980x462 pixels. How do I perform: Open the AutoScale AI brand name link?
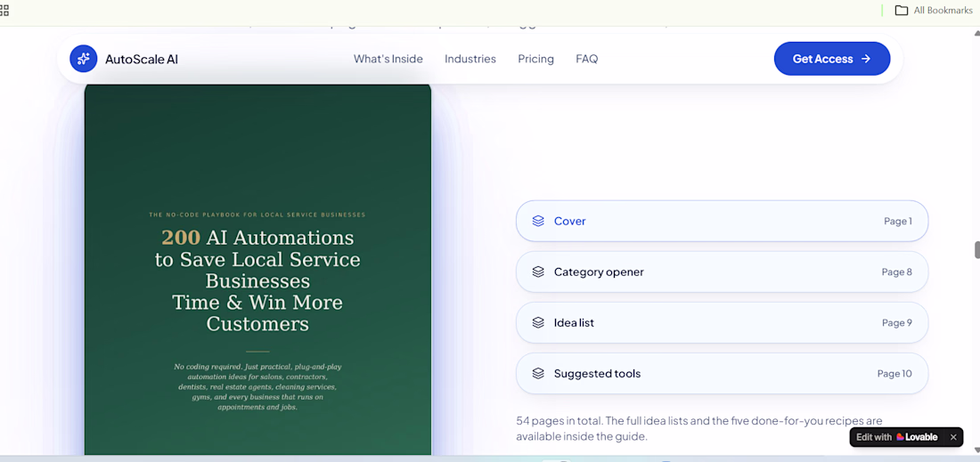point(142,60)
